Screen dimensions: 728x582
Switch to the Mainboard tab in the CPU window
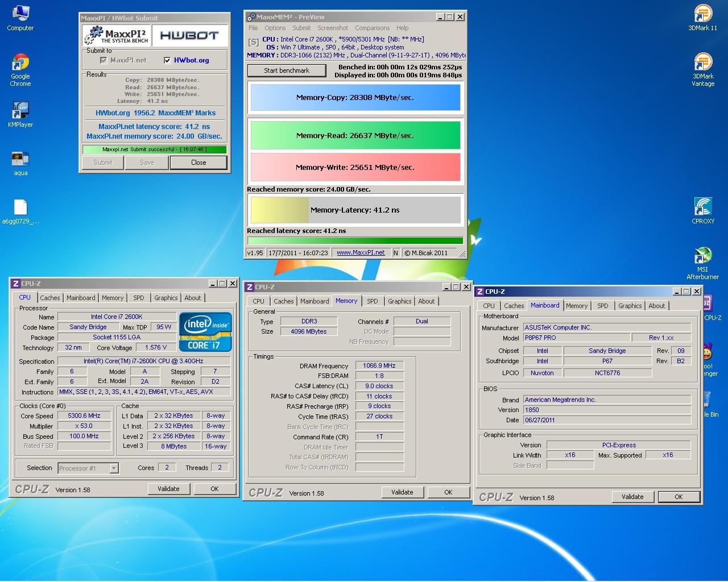tap(81, 298)
